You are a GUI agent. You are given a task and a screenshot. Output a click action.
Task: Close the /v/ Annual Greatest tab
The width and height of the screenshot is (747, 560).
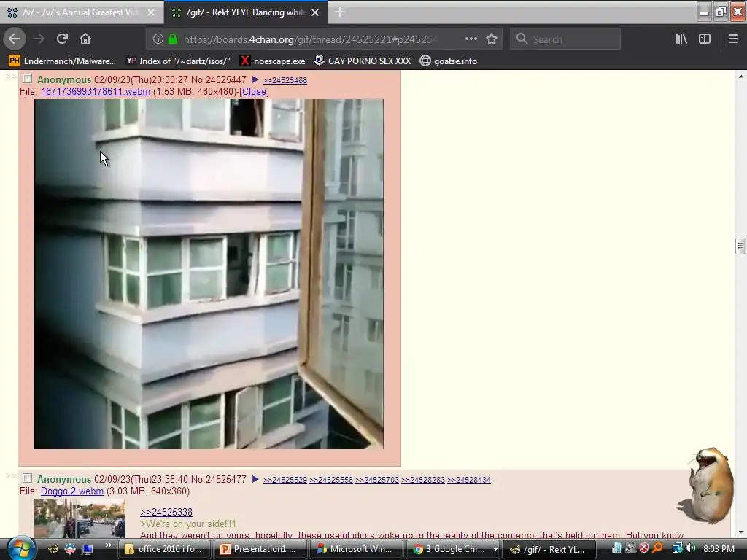tap(150, 12)
